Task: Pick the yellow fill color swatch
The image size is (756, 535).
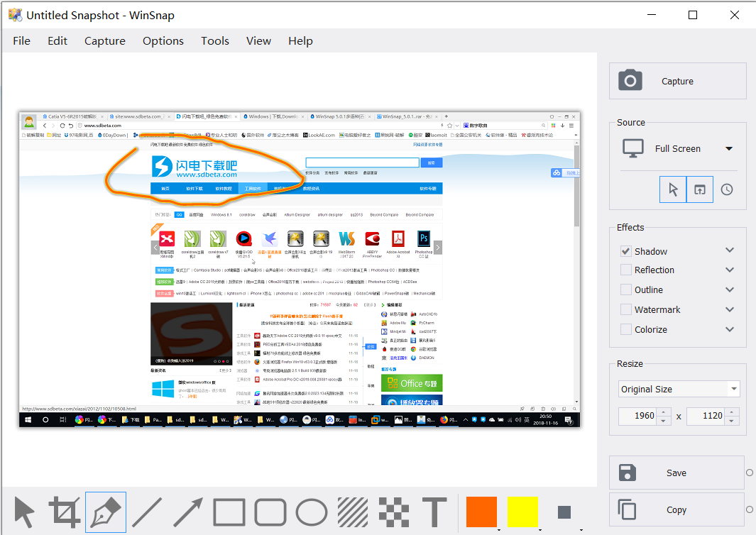Action: (x=522, y=512)
